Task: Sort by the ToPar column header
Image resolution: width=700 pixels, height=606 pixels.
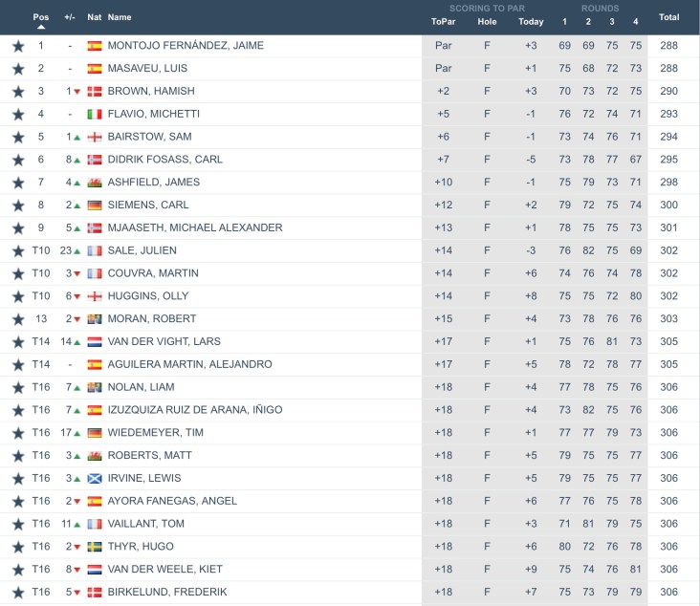Action: [x=443, y=22]
